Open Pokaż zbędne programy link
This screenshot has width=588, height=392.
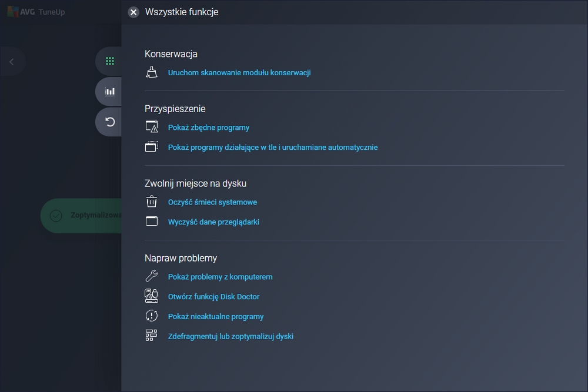click(209, 128)
